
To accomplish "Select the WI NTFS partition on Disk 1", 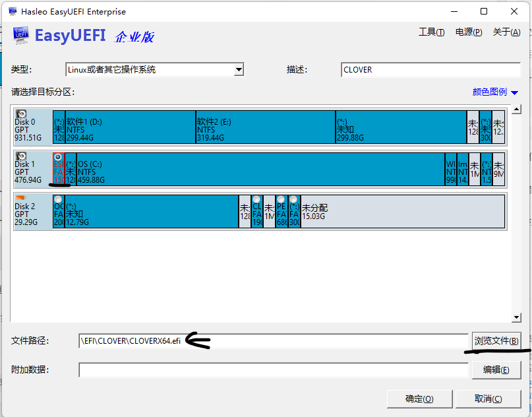I will [450, 169].
